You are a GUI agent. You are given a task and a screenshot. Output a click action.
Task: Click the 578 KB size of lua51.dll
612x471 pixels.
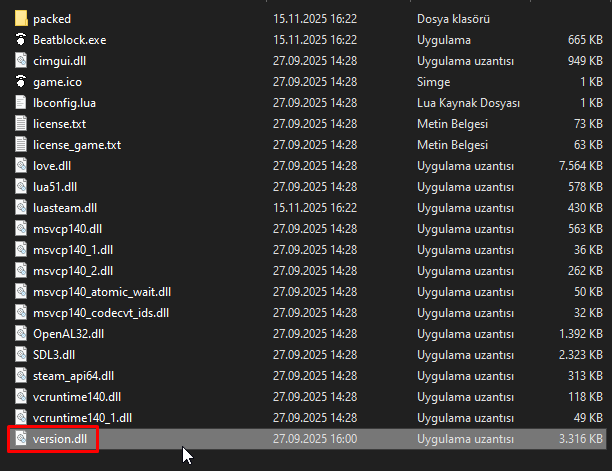585,187
